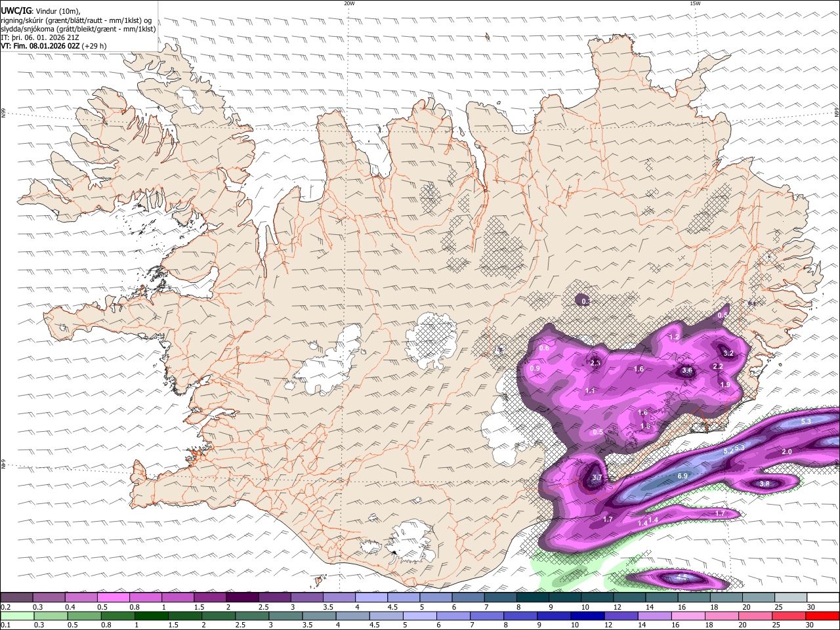The width and height of the screenshot is (840, 630).
Task: Click the 'rigning/skúrir' legend description line
Action: click(x=76, y=20)
